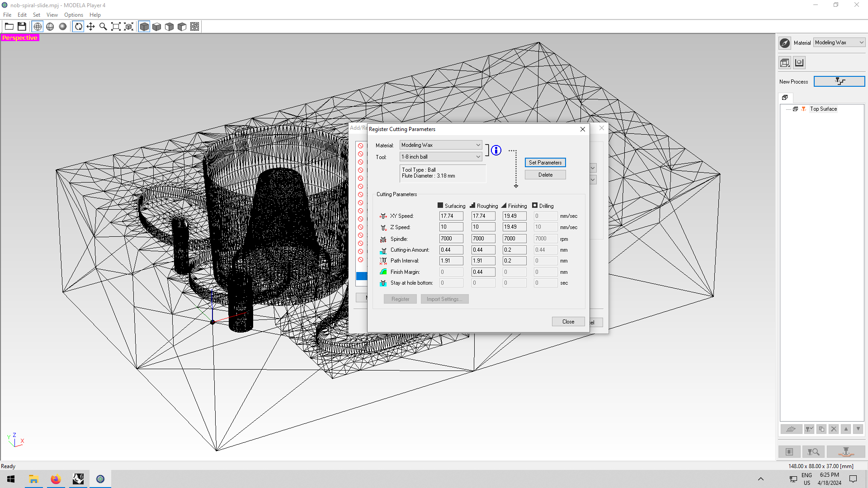Image resolution: width=868 pixels, height=488 pixels.
Task: Click the Close button in dialog
Action: coord(568,322)
